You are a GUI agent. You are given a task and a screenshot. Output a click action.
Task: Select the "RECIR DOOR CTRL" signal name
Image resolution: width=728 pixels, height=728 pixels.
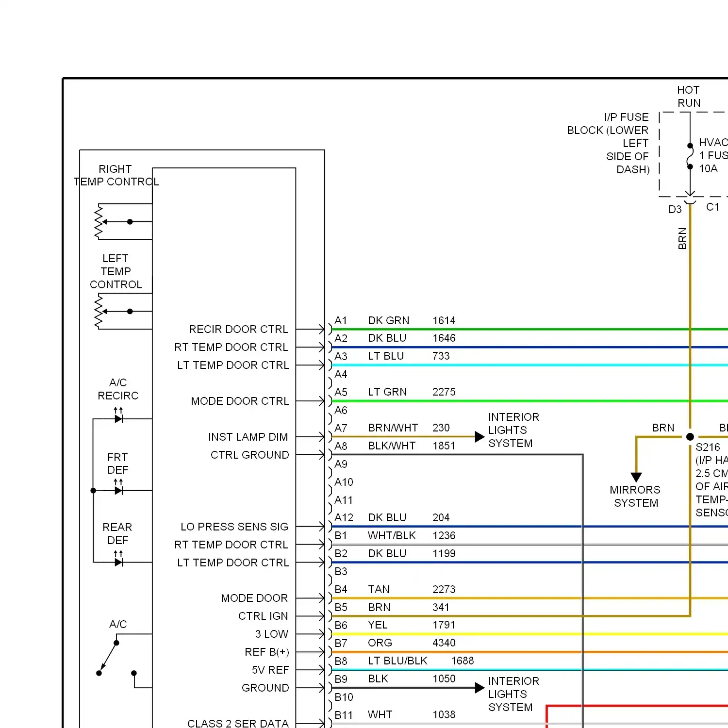238,329
